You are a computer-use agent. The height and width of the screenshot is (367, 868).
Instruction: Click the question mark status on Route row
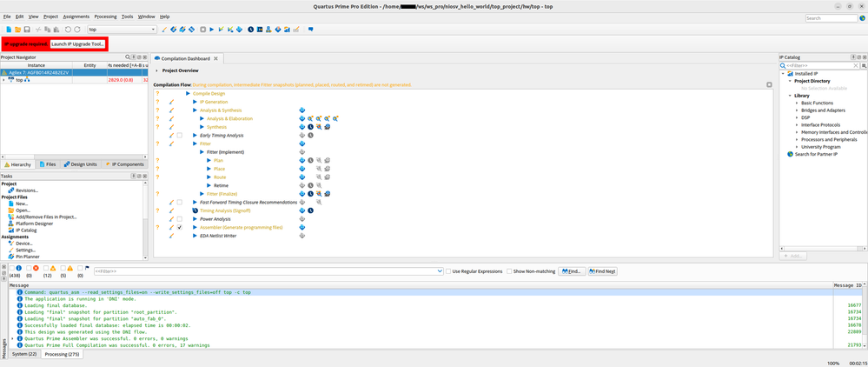point(157,177)
